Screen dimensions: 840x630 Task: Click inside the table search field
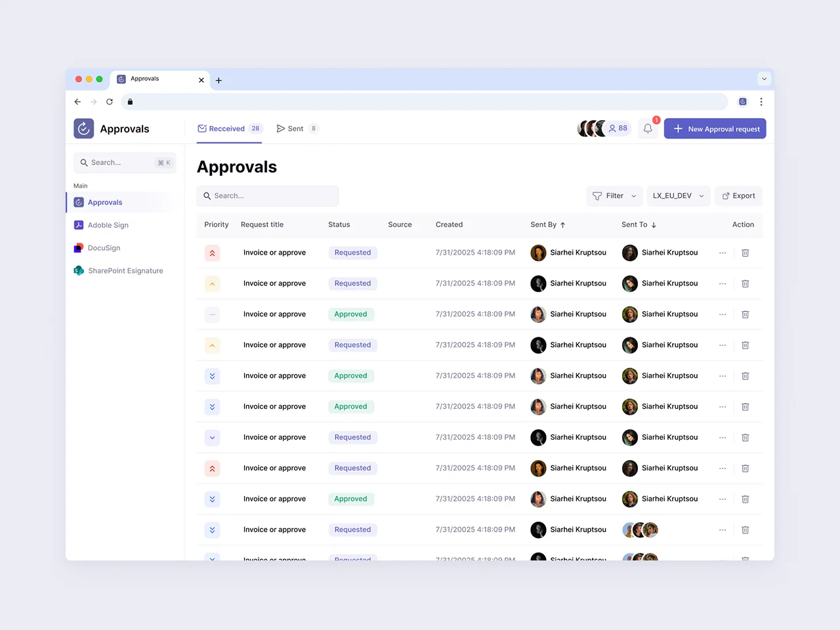click(x=268, y=196)
